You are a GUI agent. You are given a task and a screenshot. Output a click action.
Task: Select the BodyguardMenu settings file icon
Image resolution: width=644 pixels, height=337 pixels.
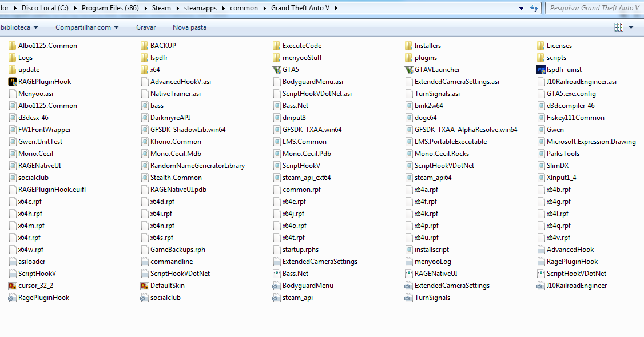coord(277,286)
